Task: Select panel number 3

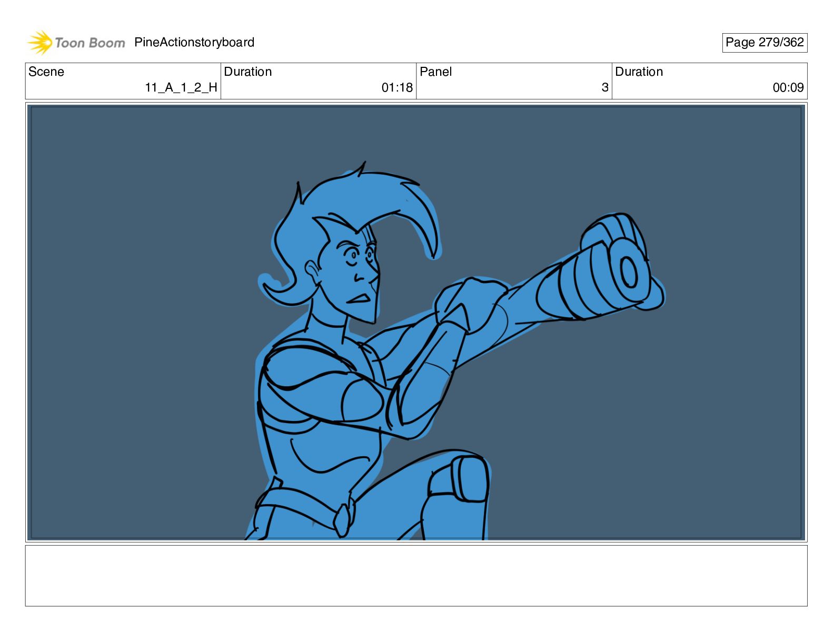Action: click(605, 88)
